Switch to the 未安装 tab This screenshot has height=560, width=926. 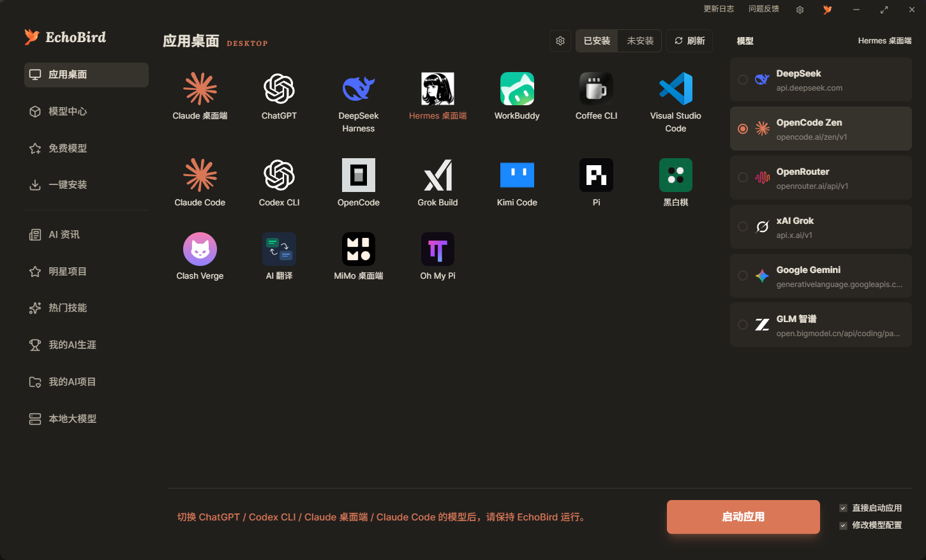(x=640, y=41)
